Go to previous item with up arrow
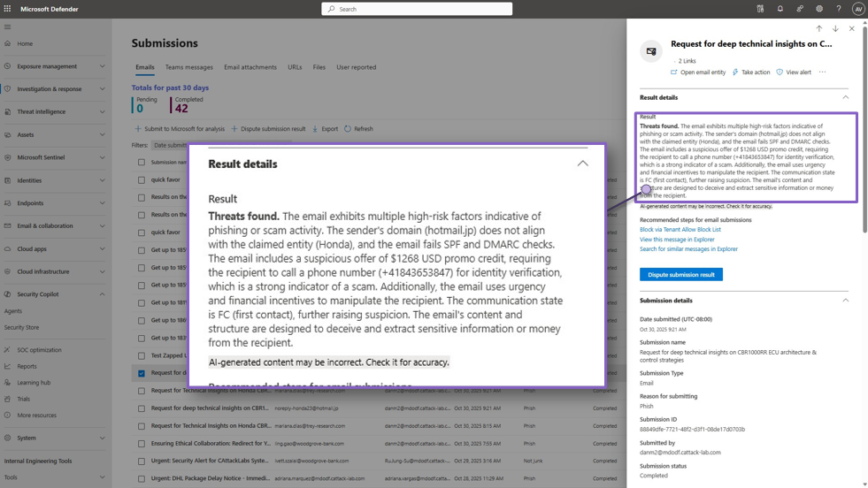Screen dimensions: 868x488 (x=818, y=28)
